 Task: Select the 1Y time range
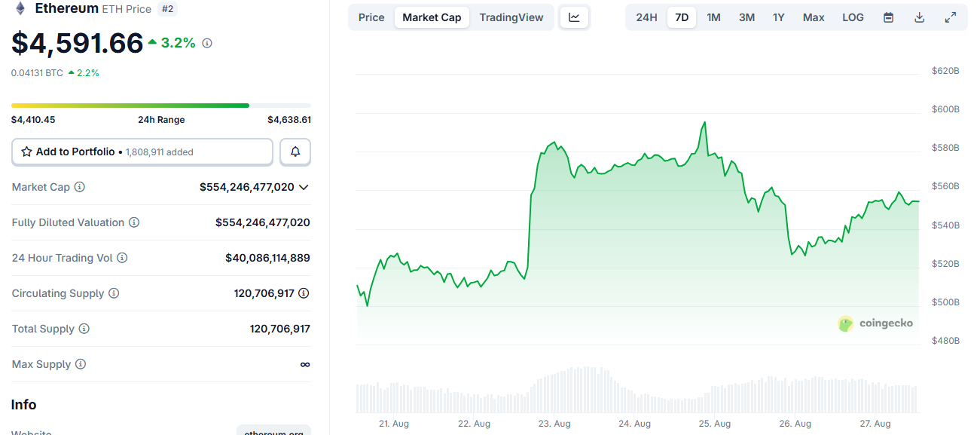click(x=779, y=17)
